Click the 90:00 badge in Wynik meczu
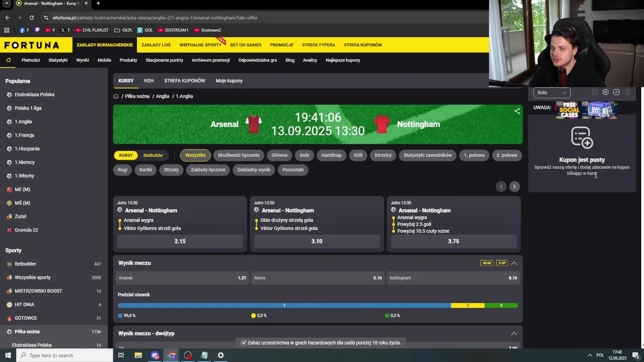Viewport: 644px width, 362px height. click(x=487, y=263)
